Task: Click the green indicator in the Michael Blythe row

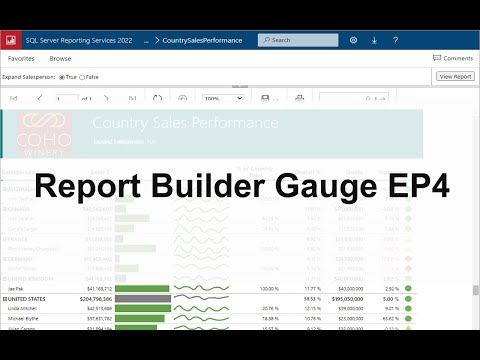Action: (408, 319)
